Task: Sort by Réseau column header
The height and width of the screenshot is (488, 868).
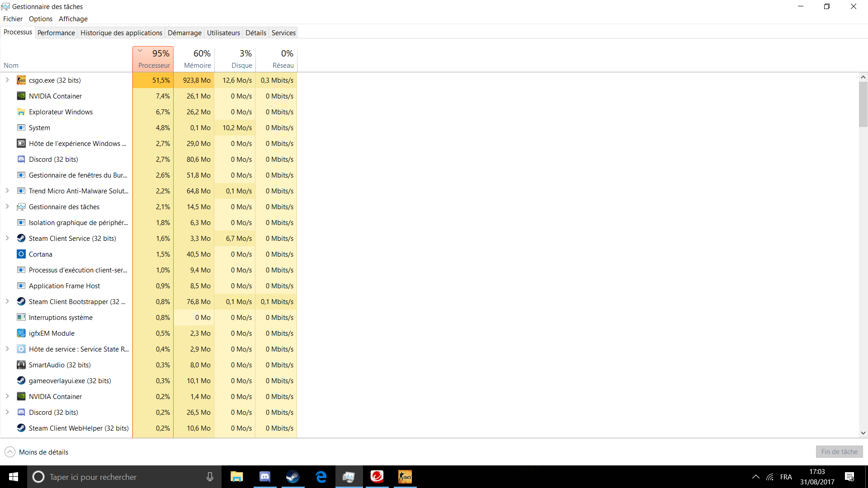Action: 276,59
